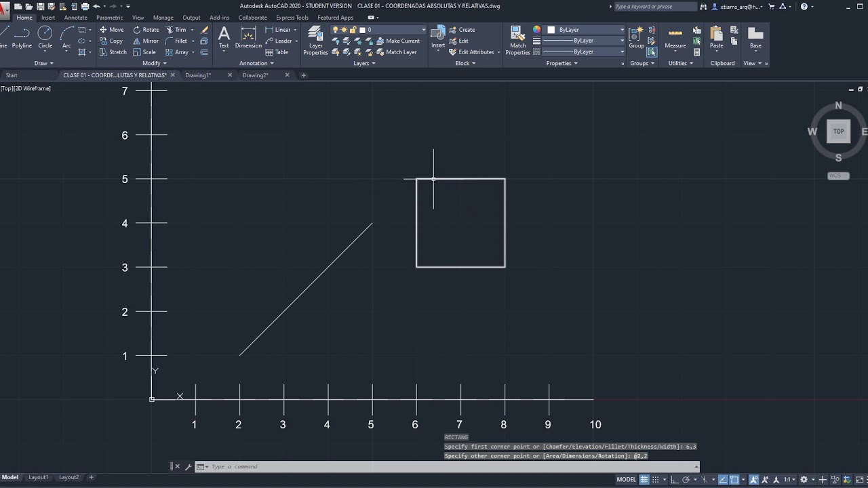Insert a Table annotation
The height and width of the screenshot is (488, 868).
(277, 52)
